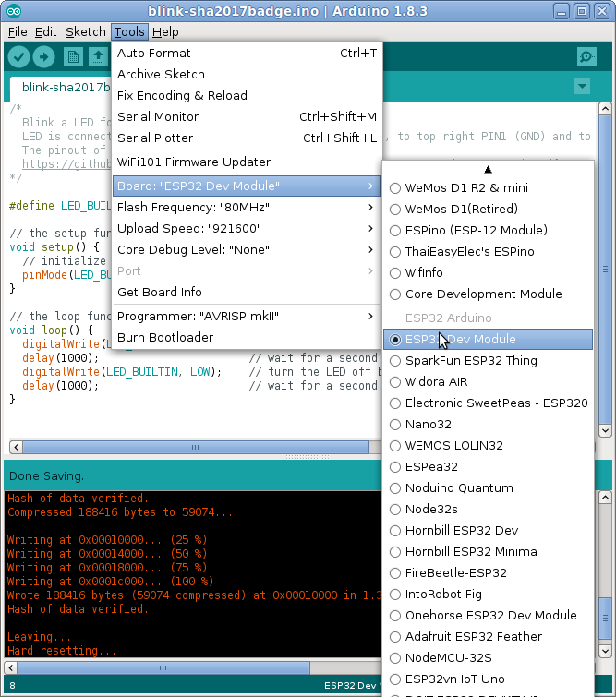Open the Serial Monitor magnifier icon
This screenshot has height=697, width=616.
point(586,57)
